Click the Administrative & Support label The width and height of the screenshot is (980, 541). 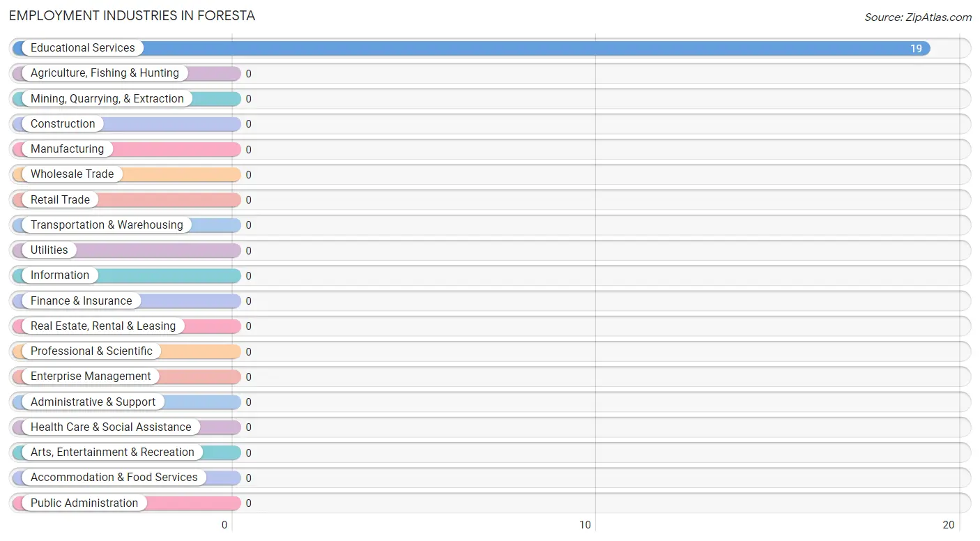tap(93, 402)
